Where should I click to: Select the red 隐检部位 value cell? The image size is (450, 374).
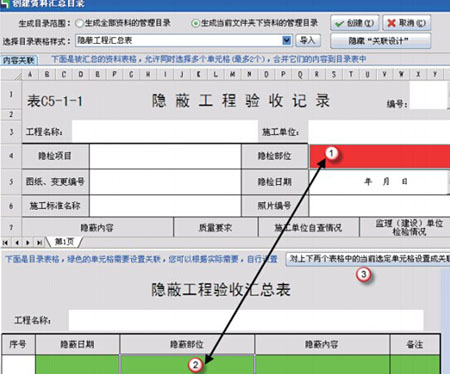[x=380, y=156]
